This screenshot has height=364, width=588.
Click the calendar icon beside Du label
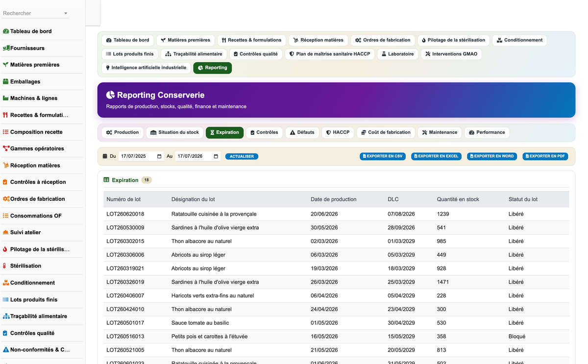[x=105, y=156]
